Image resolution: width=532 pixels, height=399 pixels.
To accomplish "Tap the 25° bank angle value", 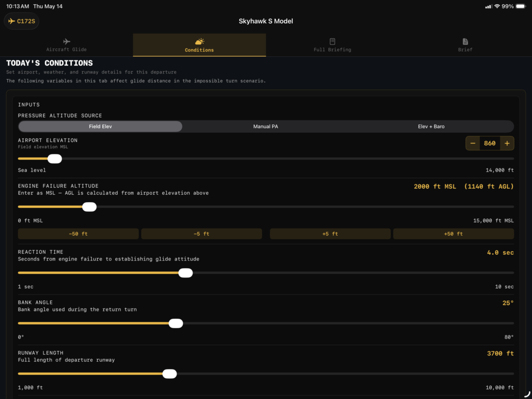I will [508, 303].
